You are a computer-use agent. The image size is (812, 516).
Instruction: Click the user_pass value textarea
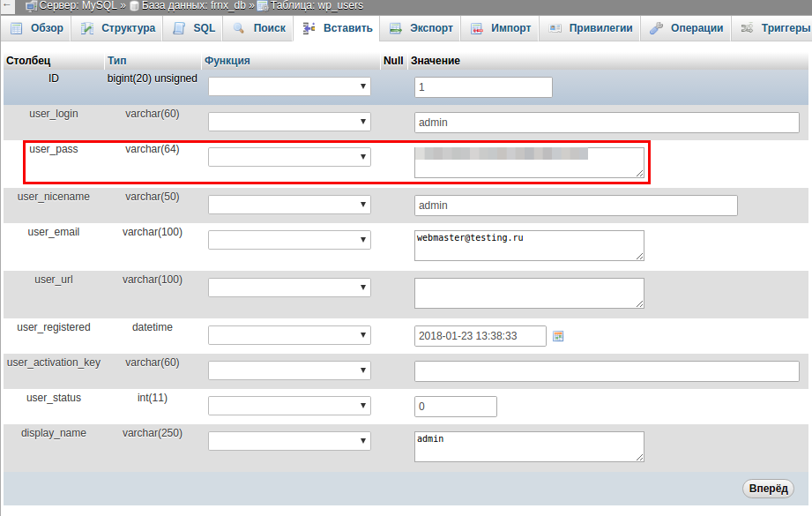click(x=529, y=162)
